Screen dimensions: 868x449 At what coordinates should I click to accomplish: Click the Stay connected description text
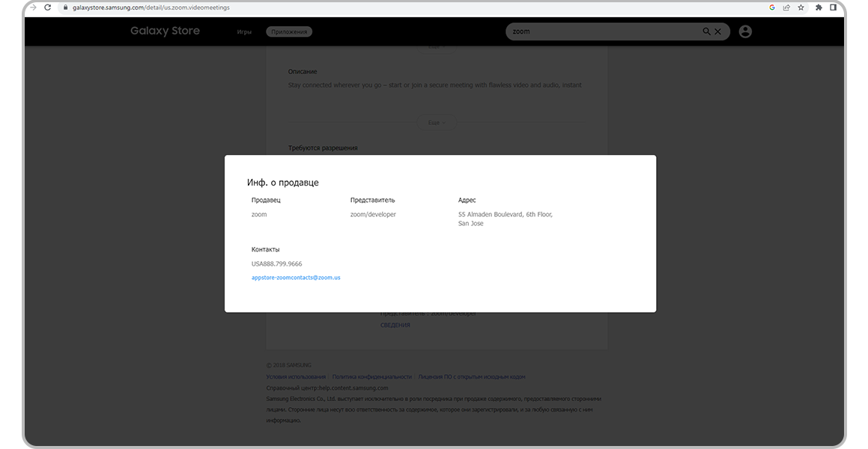(434, 85)
